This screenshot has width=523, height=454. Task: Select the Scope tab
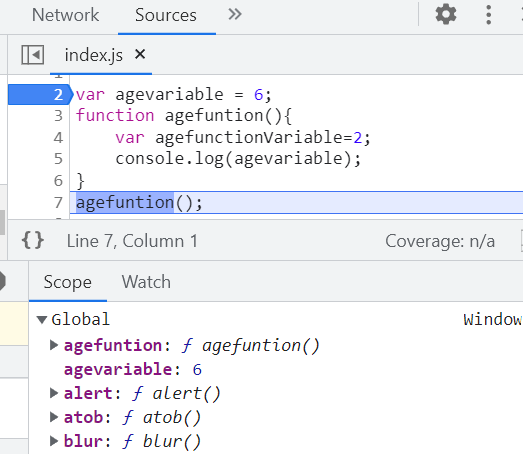[x=68, y=282]
